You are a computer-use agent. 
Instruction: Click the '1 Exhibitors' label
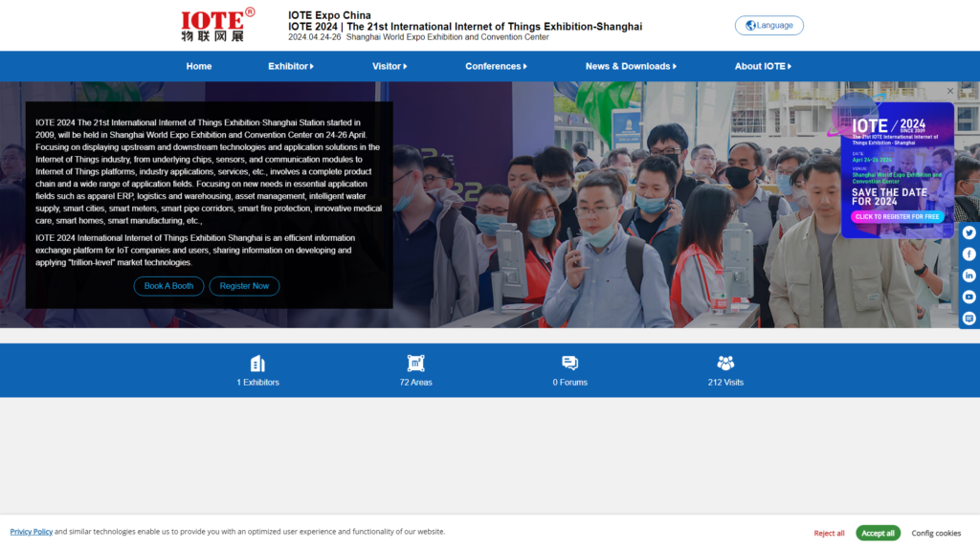pyautogui.click(x=257, y=383)
